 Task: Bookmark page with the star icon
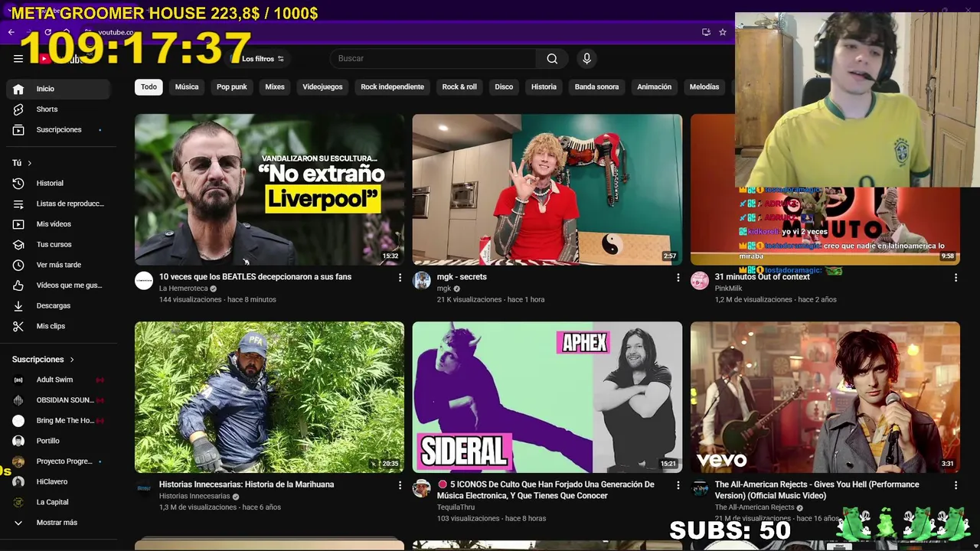coord(722,32)
